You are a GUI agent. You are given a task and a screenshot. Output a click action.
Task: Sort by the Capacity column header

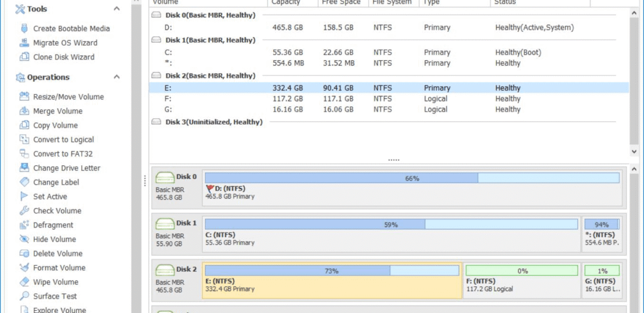293,3
